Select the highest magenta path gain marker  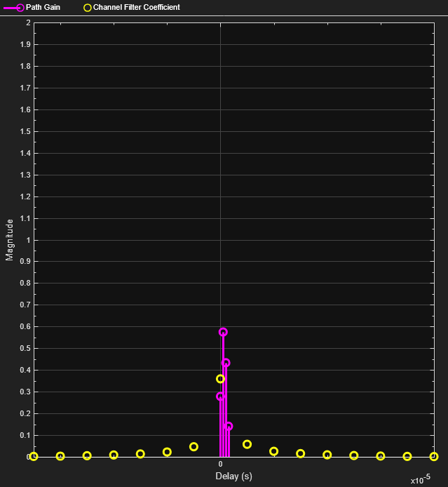(x=223, y=332)
